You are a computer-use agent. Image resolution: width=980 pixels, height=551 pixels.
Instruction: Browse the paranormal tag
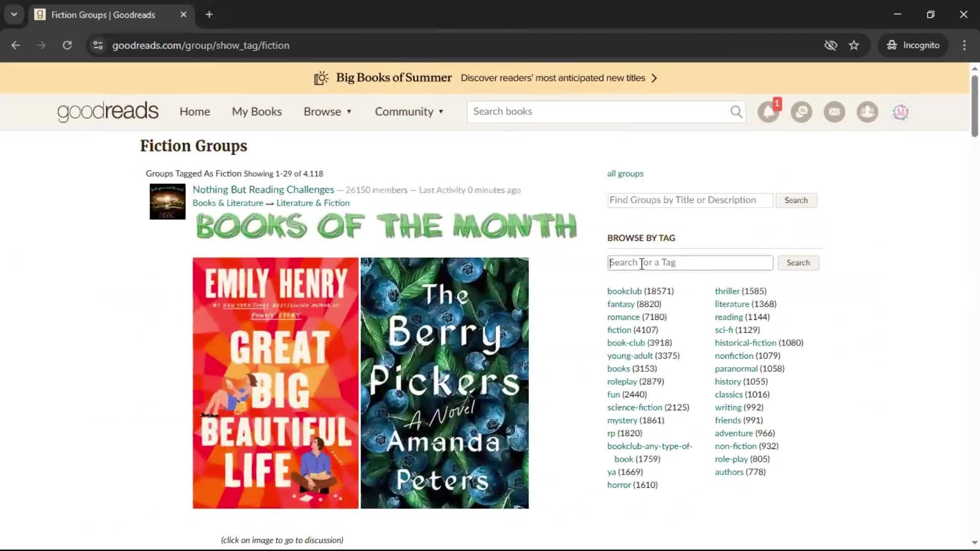pyautogui.click(x=736, y=369)
